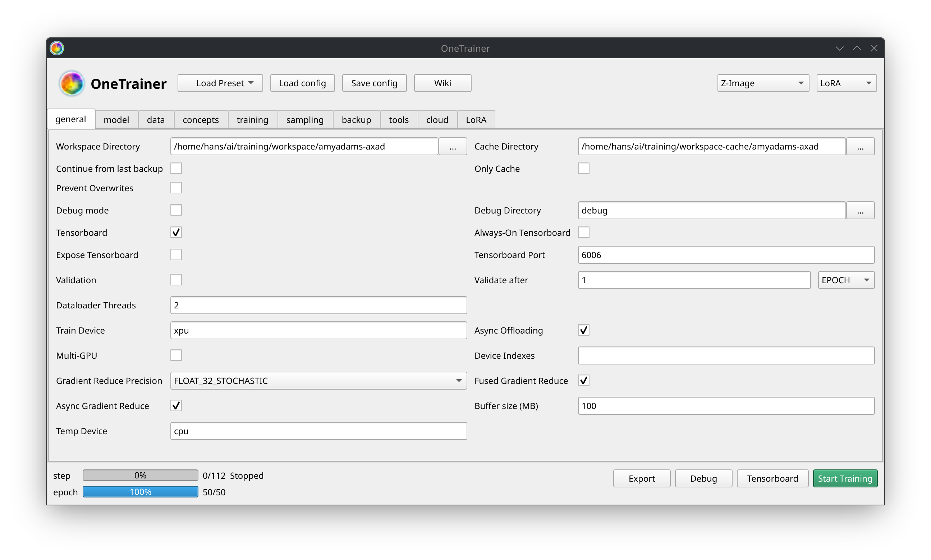The height and width of the screenshot is (560, 931).
Task: Select the cloud tab
Action: click(x=437, y=120)
